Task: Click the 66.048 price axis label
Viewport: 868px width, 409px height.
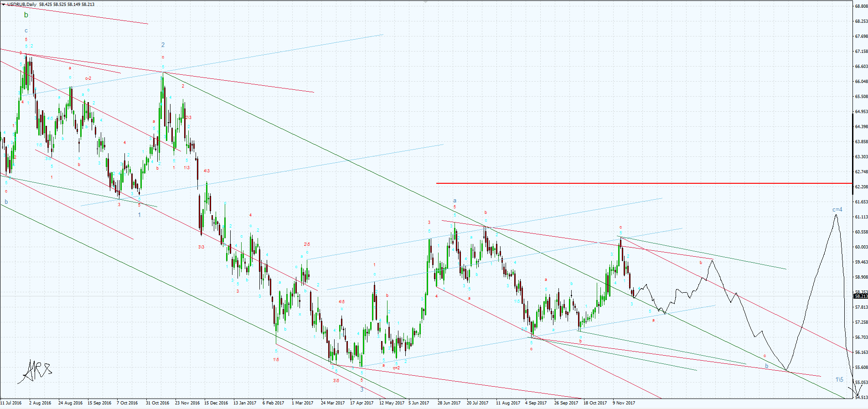Action: click(x=861, y=82)
